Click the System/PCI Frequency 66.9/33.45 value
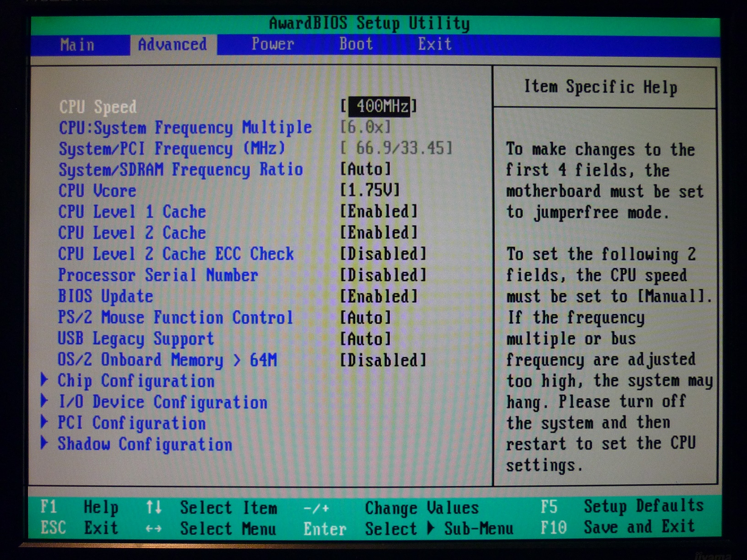 point(396,148)
